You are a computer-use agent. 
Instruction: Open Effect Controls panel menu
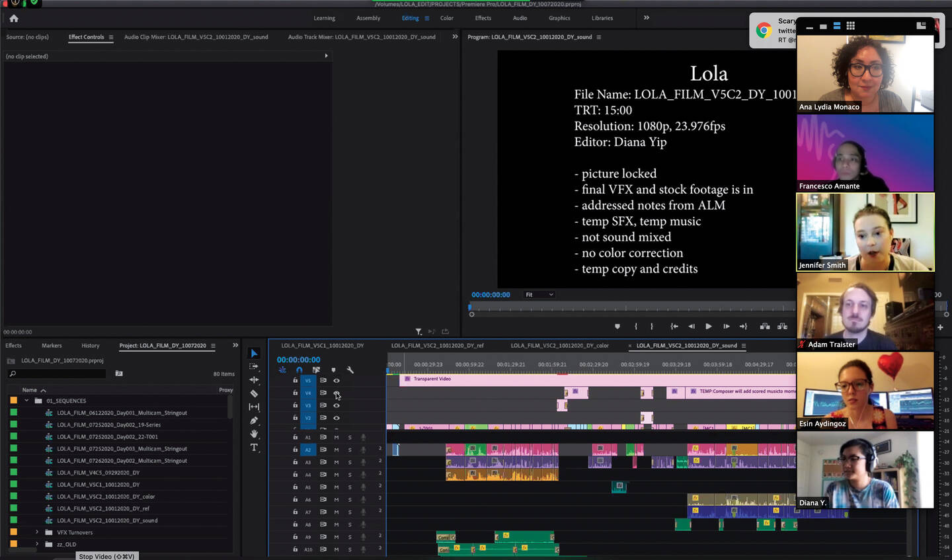click(111, 37)
